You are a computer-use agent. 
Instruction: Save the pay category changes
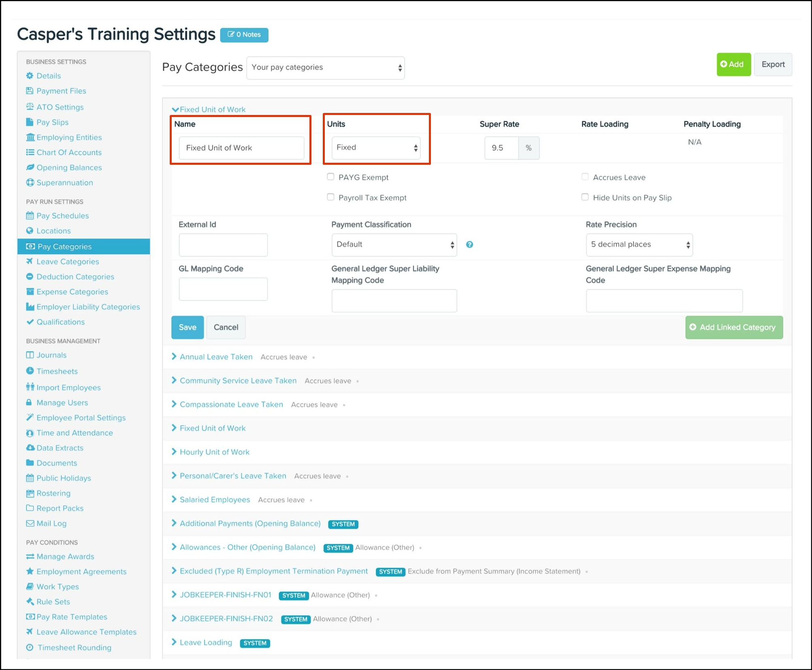click(x=187, y=327)
